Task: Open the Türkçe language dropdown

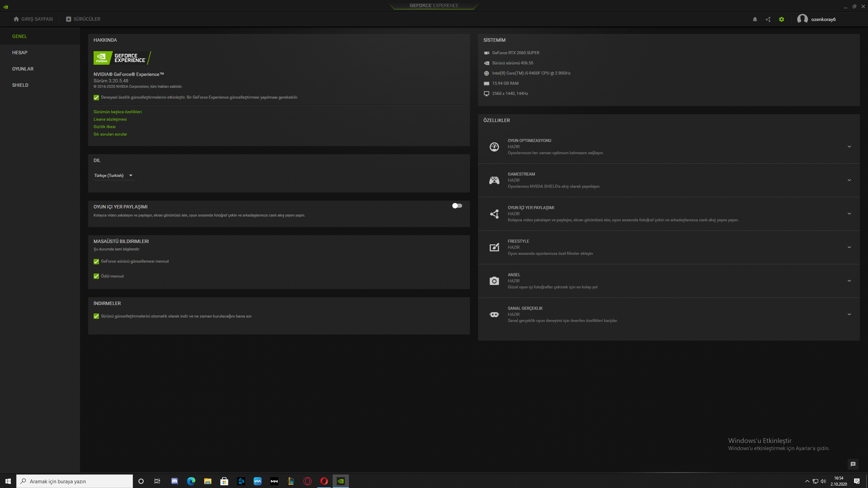Action: [x=114, y=176]
